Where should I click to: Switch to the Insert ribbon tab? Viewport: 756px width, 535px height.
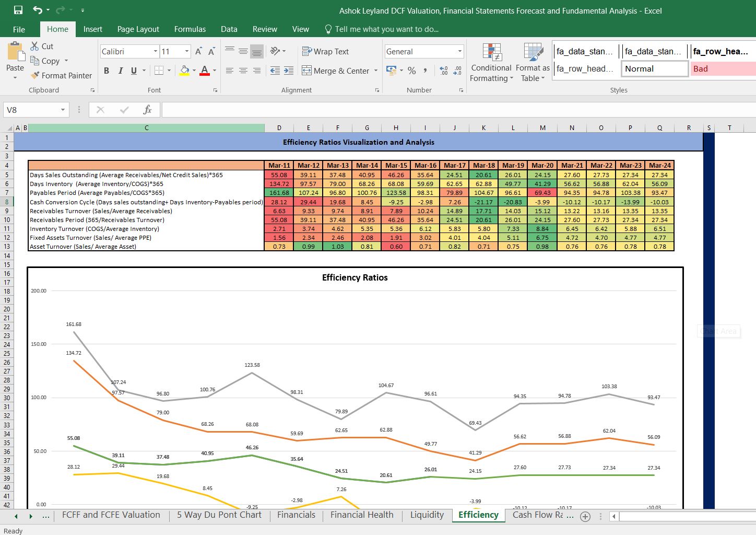click(x=93, y=29)
